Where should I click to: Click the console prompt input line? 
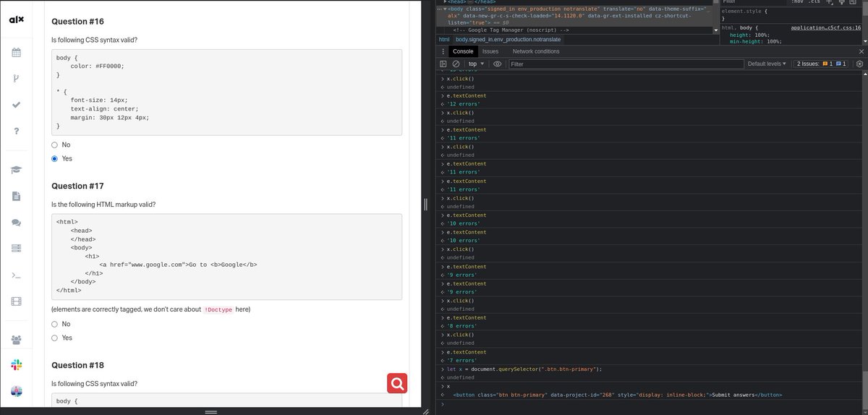click(651, 403)
